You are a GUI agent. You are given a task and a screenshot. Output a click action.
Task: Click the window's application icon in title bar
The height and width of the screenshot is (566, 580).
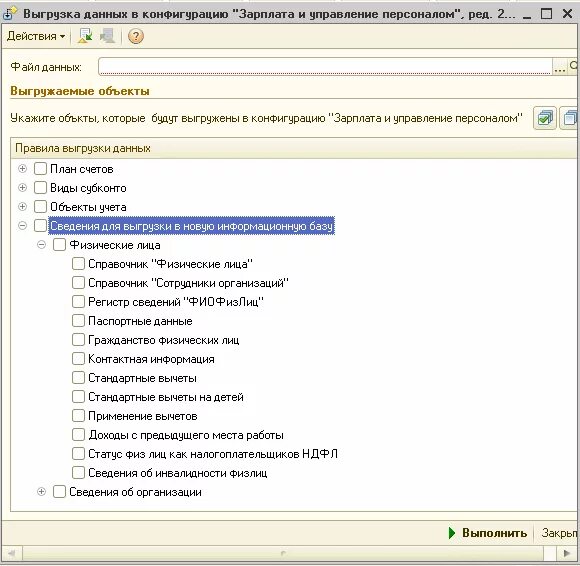(9, 14)
